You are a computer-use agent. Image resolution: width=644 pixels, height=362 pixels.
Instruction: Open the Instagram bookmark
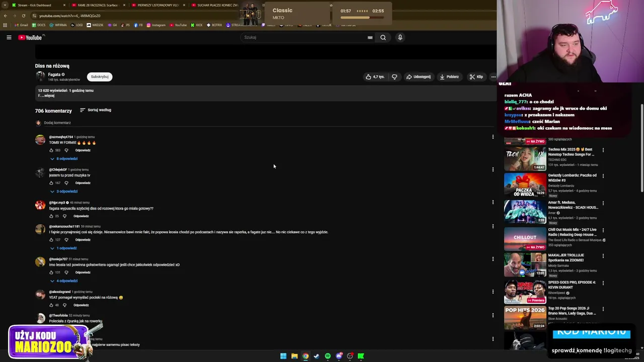tap(156, 25)
